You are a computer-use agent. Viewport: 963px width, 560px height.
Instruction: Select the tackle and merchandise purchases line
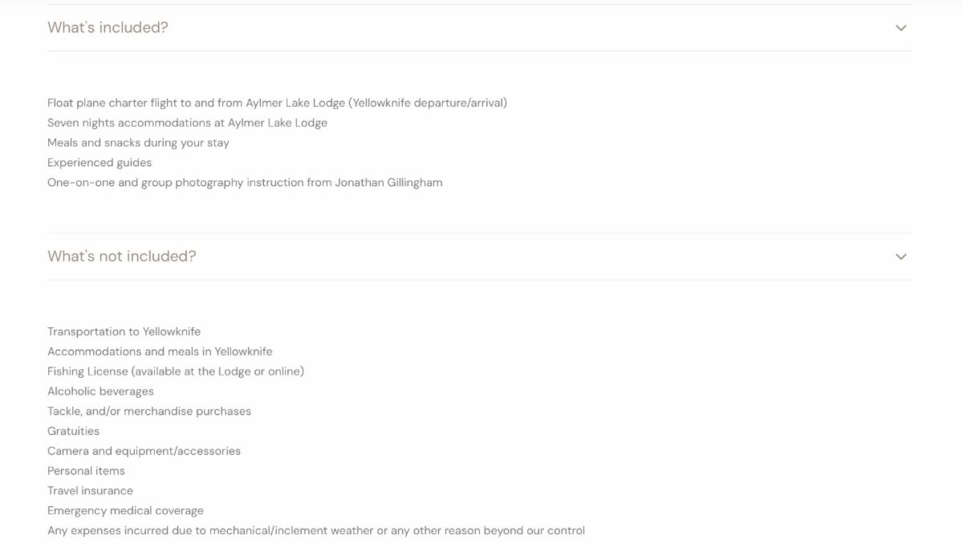pyautogui.click(x=149, y=411)
